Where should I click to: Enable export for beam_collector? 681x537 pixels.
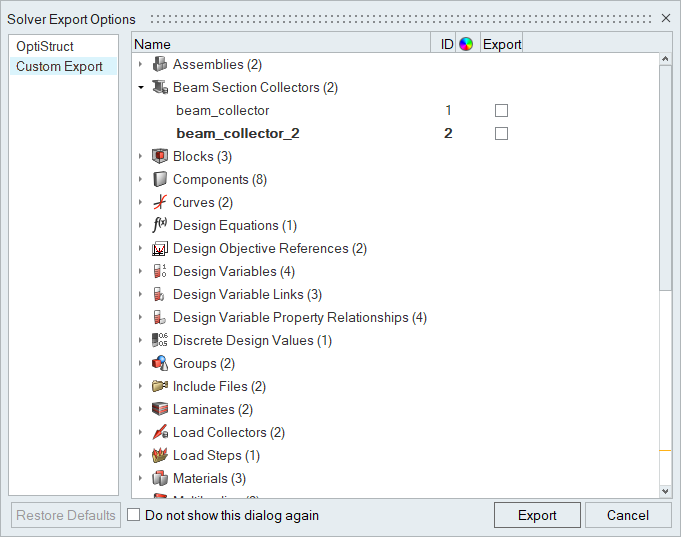click(502, 111)
